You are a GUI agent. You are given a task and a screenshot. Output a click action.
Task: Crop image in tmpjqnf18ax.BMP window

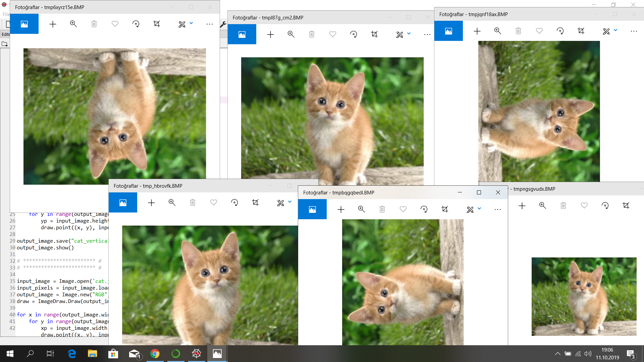pyautogui.click(x=581, y=31)
